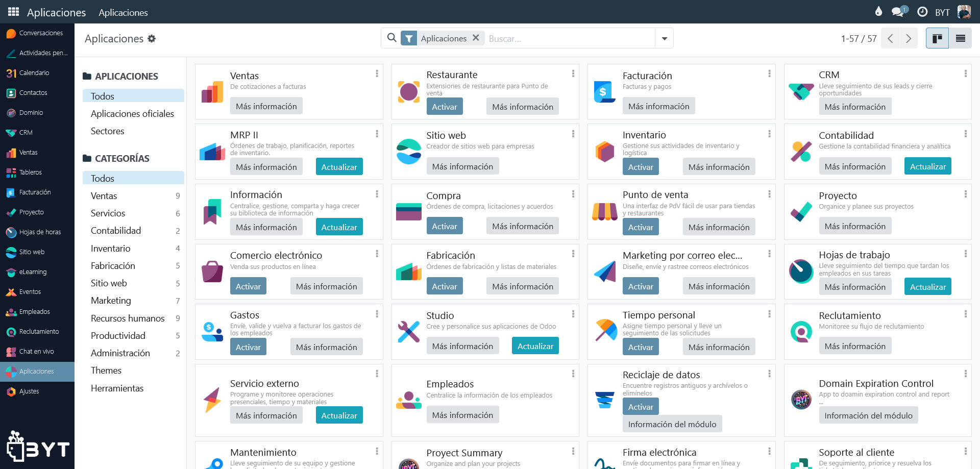This screenshot has width=980, height=469.
Task: Open Ajustes in the left sidebar
Action: click(x=29, y=391)
